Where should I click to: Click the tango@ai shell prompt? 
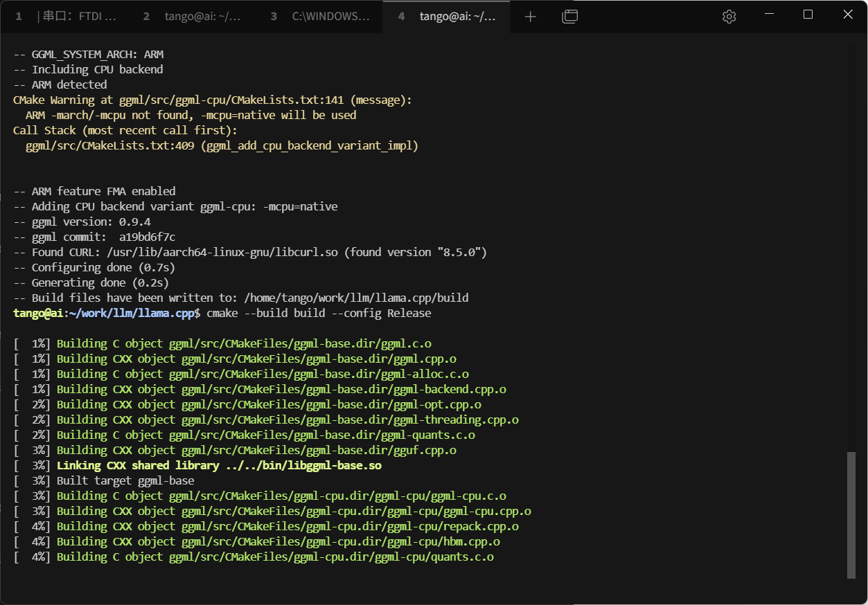106,314
